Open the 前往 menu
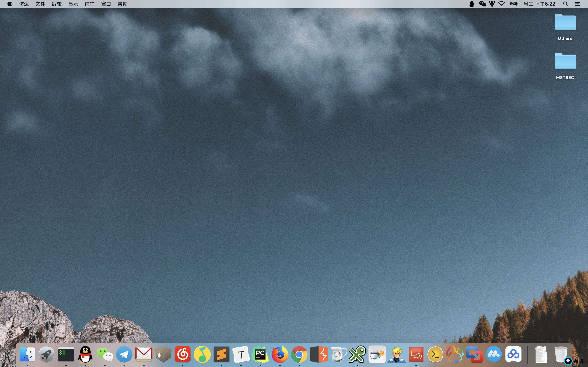The image size is (588, 367). coord(89,4)
